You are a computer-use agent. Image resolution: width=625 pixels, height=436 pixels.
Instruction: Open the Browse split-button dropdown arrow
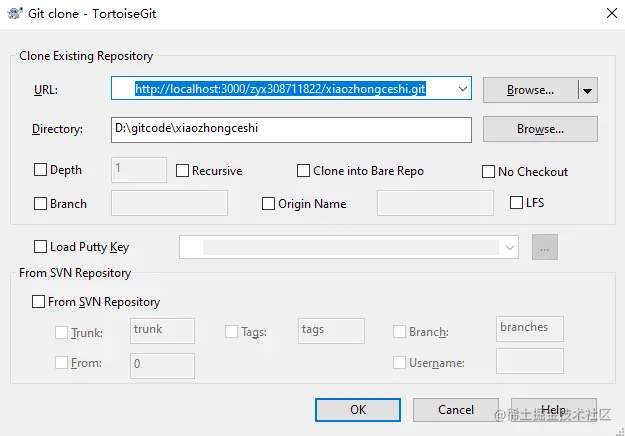588,90
